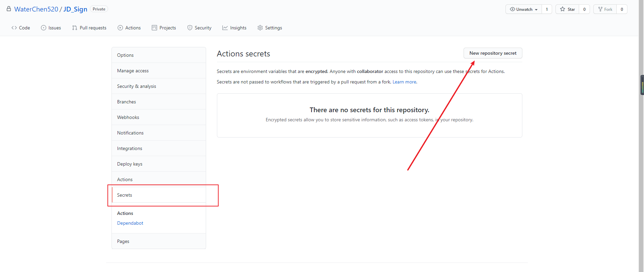The height and width of the screenshot is (272, 644).
Task: Open the Pages settings item
Action: click(123, 241)
